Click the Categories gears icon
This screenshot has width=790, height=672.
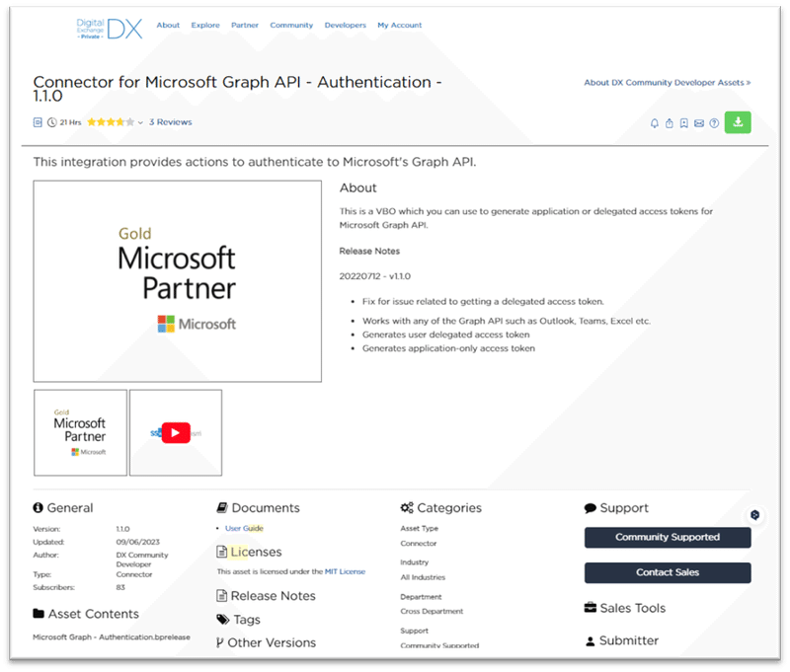click(x=407, y=507)
